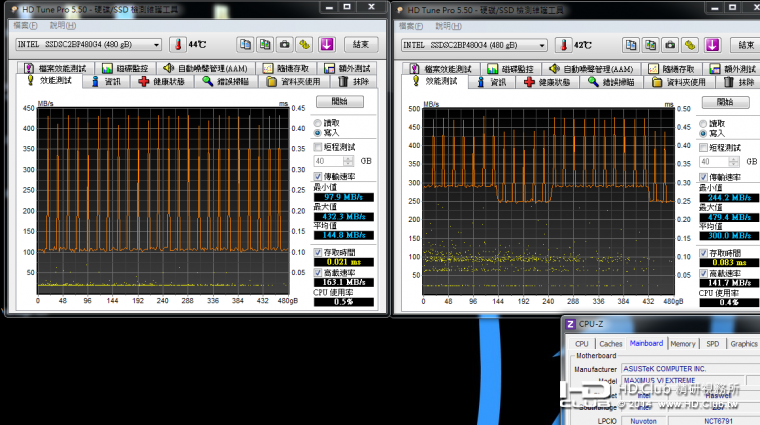760x425 pixels.
Task: Click 結束 Exit button in left window
Action: [360, 45]
